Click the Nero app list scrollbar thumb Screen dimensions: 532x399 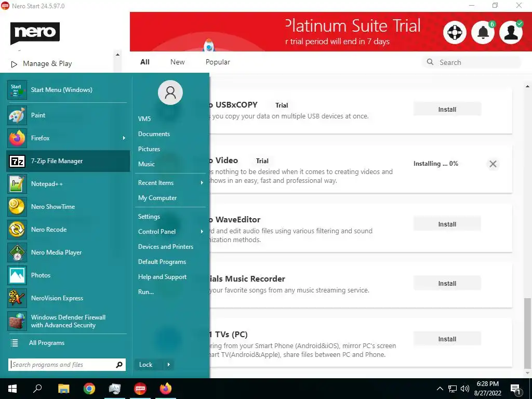coord(527,333)
